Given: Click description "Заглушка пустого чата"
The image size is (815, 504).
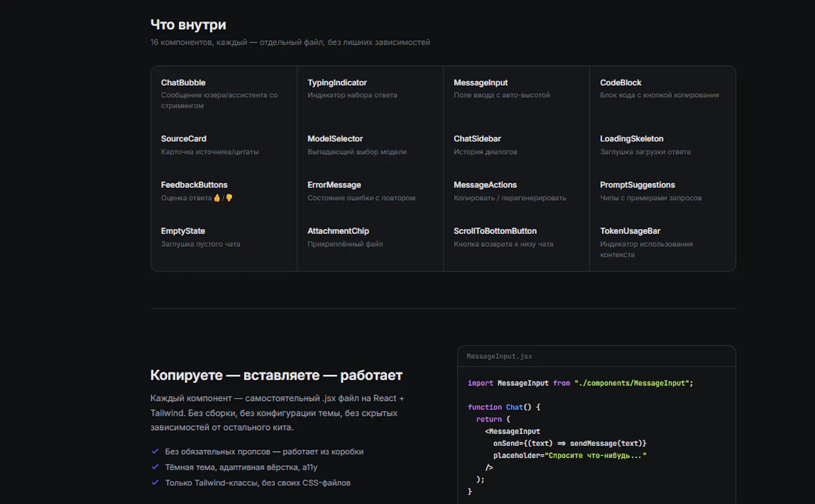Looking at the screenshot, I should tap(200, 244).
